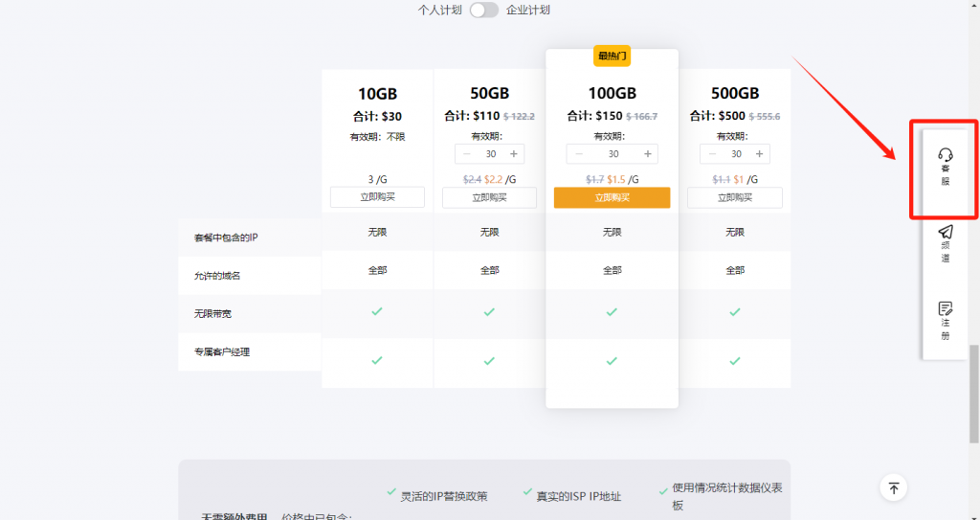Screen dimensions: 980x520
Task: Click 立即购买 for the 10GB plan
Action: point(377,197)
